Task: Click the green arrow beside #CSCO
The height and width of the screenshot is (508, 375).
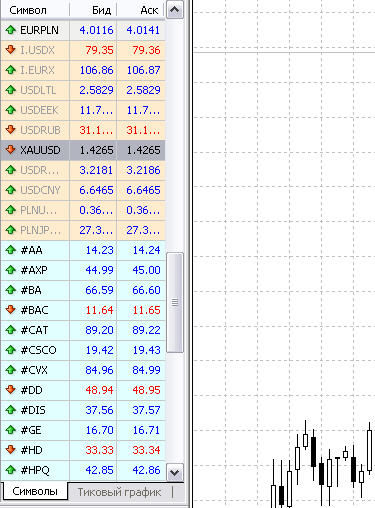Action: pos(11,350)
